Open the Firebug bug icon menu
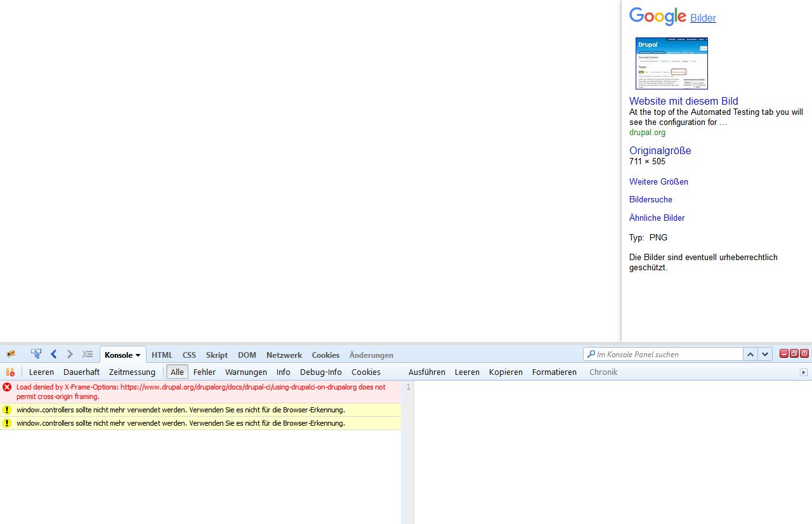 (x=11, y=354)
